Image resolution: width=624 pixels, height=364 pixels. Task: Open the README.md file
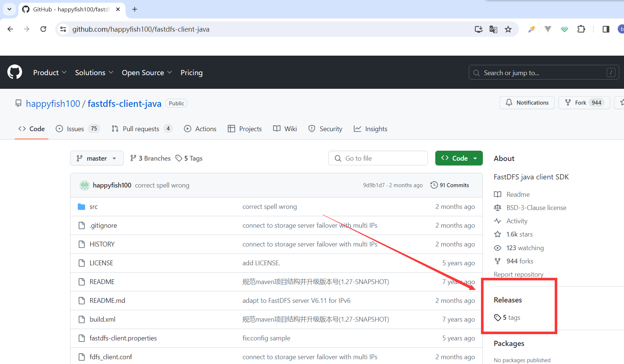coord(107,301)
